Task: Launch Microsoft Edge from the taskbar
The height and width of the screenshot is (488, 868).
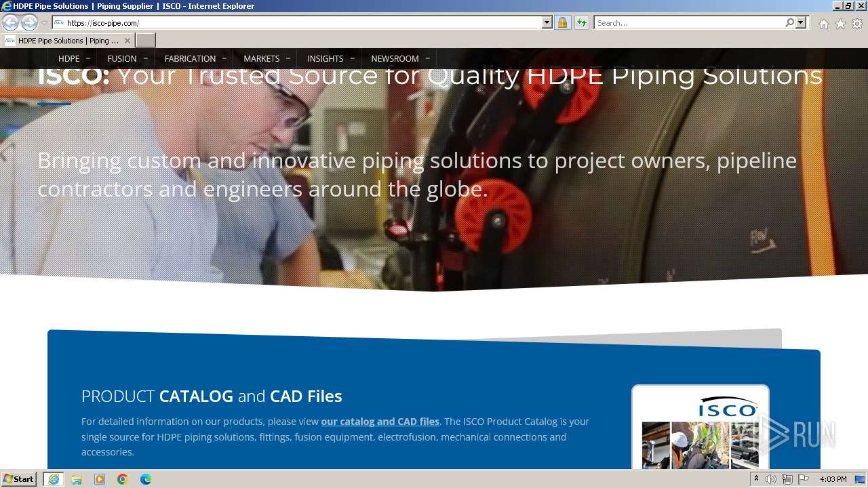Action: coord(146,479)
